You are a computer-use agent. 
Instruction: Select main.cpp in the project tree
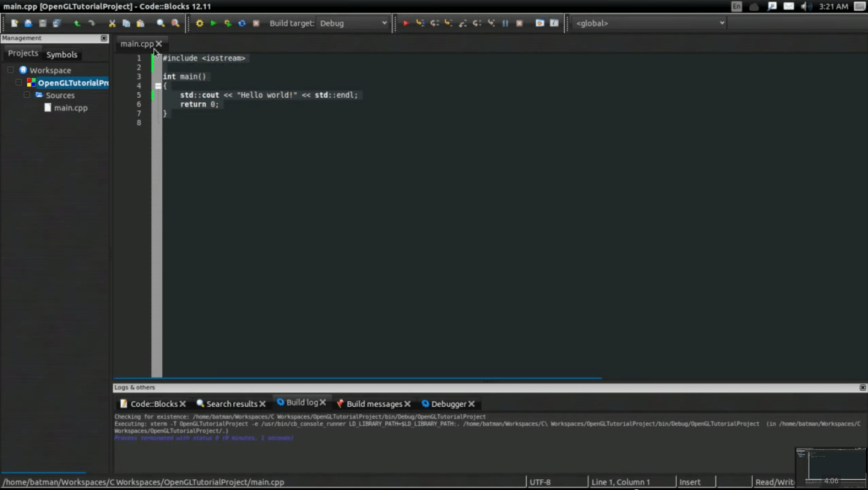pyautogui.click(x=71, y=108)
